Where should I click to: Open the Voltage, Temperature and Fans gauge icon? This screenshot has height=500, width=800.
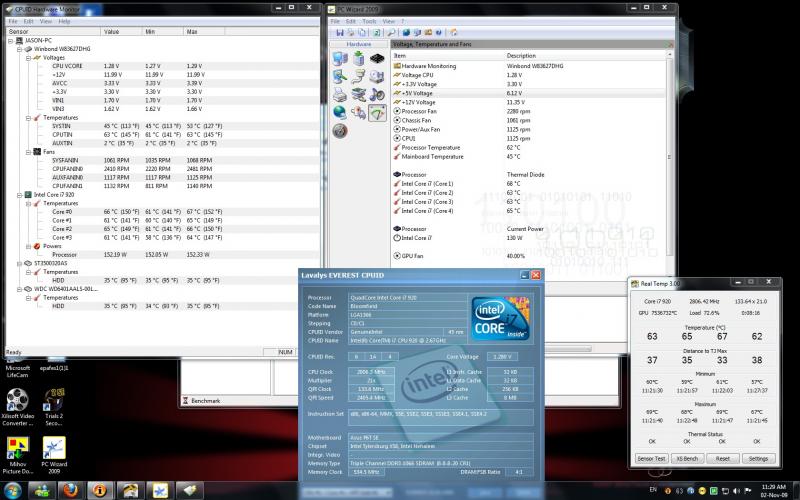click(377, 113)
